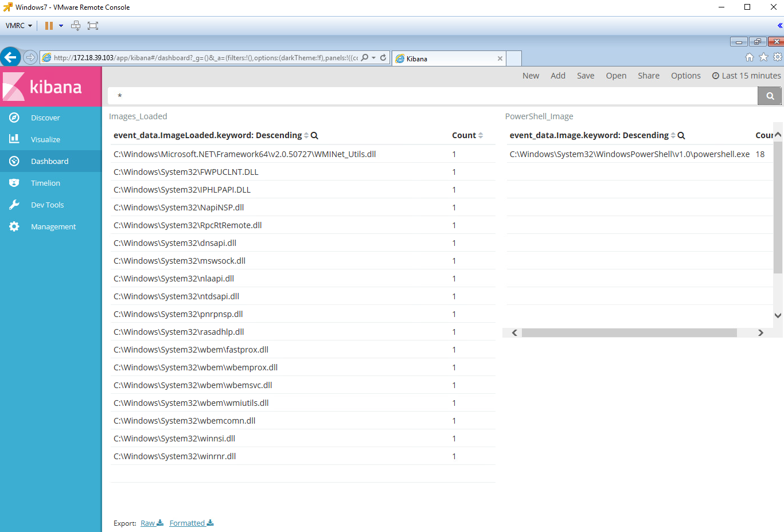Click Open in the dashboard top menu
Screen dimensions: 784x532
point(617,76)
